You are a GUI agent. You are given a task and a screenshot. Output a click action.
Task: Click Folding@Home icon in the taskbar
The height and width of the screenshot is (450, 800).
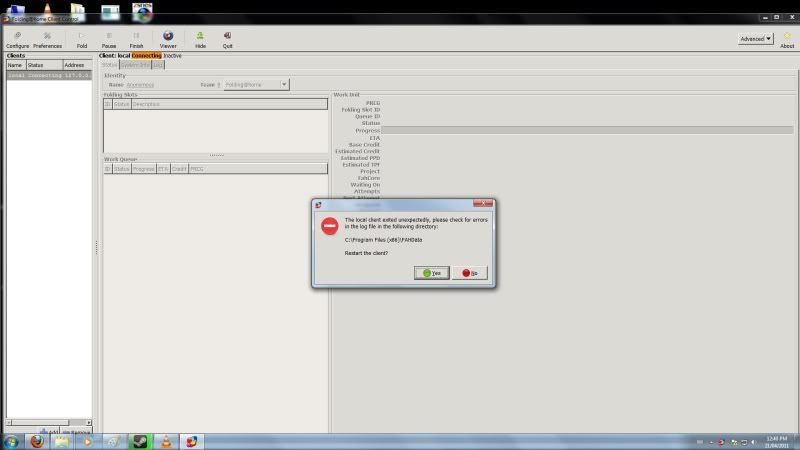192,441
